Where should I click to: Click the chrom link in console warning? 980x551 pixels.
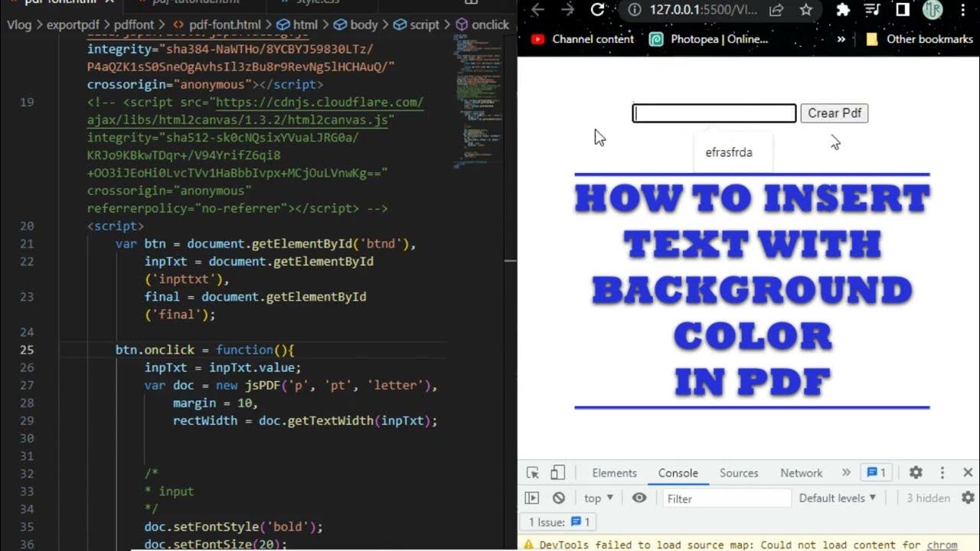[x=942, y=545]
